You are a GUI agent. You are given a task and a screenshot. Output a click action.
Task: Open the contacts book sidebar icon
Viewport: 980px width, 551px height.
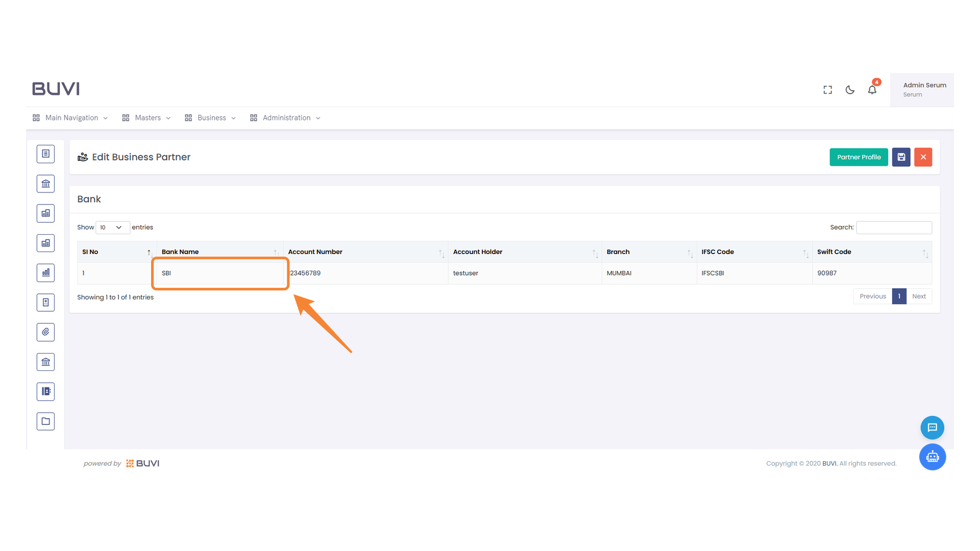[x=45, y=391]
